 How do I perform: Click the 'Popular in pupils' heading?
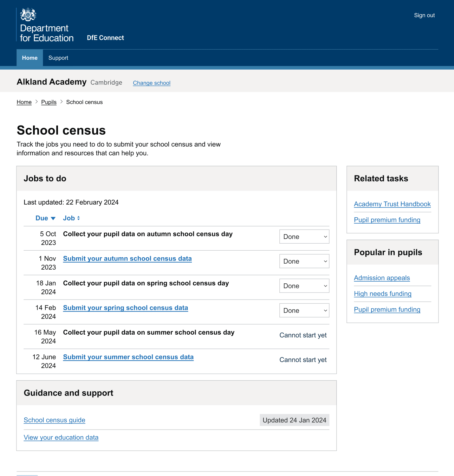coord(388,252)
